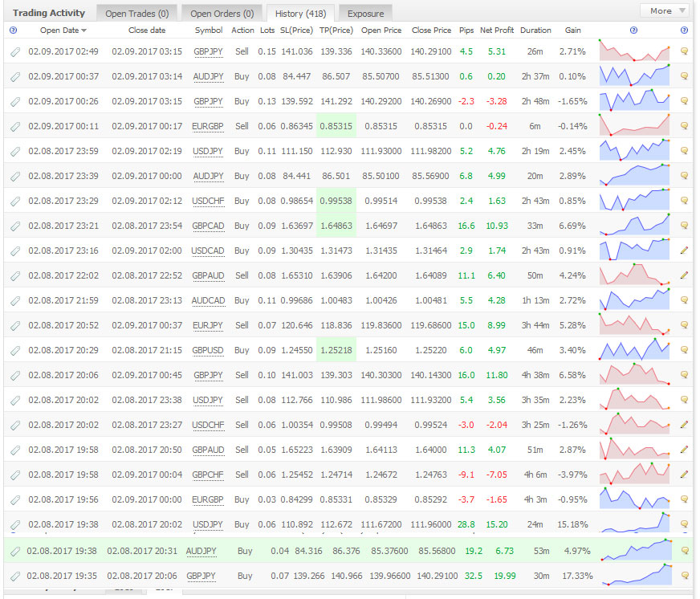View mini chart for 02.09.2017 02:49 GBPJPY trade

(x=634, y=51)
